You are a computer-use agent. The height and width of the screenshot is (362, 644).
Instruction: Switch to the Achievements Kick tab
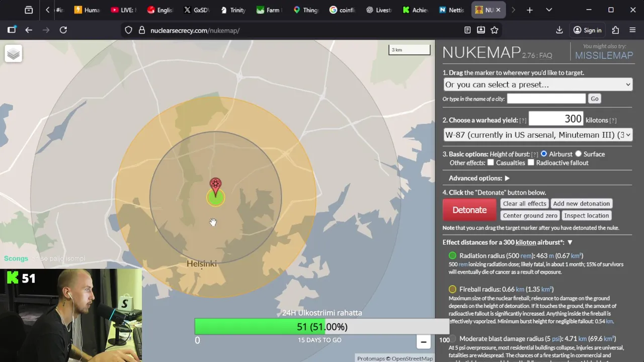click(x=415, y=10)
